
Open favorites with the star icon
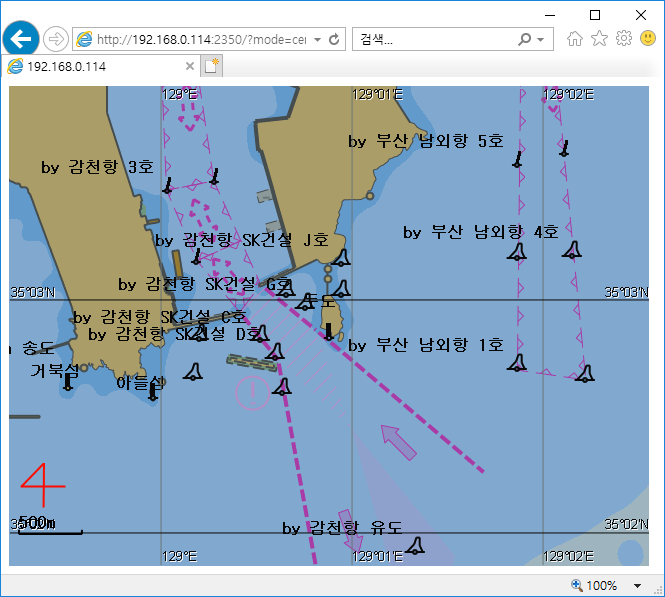[599, 39]
